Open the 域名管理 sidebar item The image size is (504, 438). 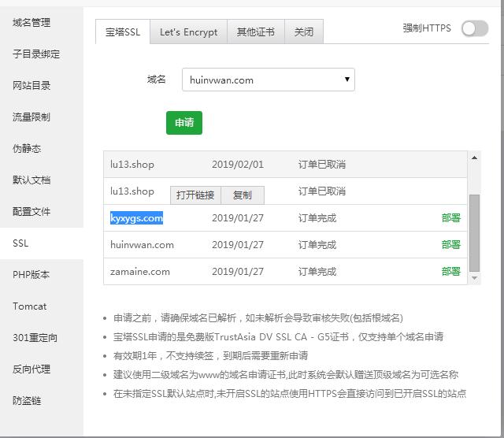[31, 23]
